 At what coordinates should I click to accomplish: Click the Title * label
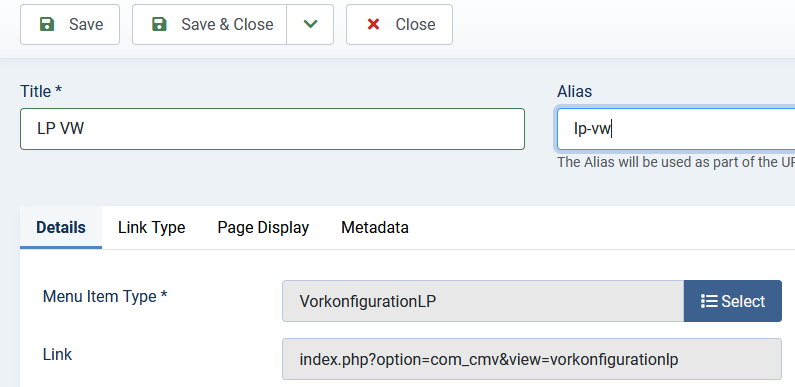click(x=41, y=91)
